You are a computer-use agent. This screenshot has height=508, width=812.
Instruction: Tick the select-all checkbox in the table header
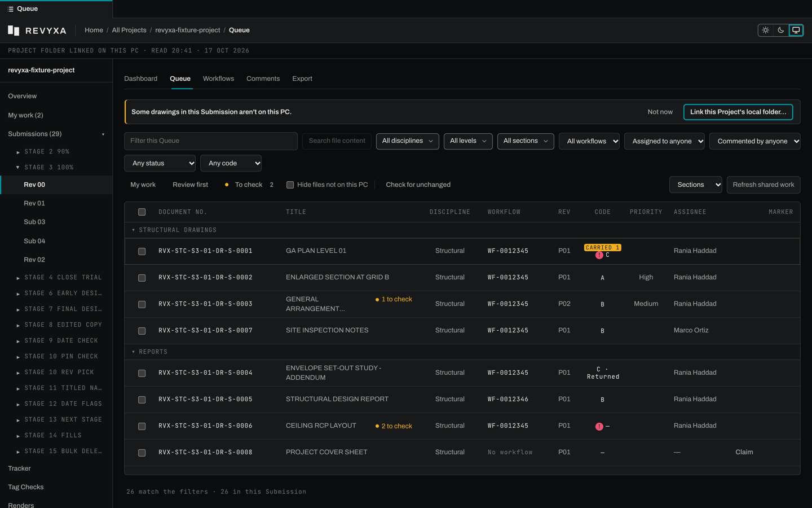142,212
